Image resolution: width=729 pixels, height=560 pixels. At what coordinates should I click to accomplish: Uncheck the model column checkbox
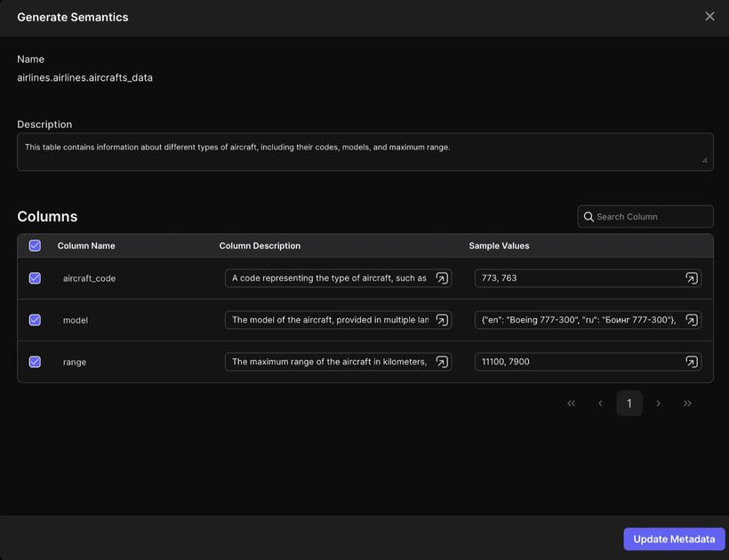[x=35, y=320]
